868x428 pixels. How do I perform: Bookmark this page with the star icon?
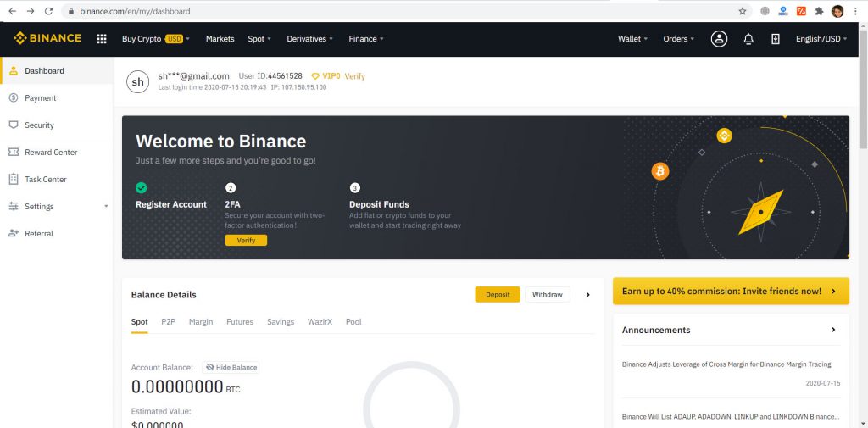pos(743,11)
